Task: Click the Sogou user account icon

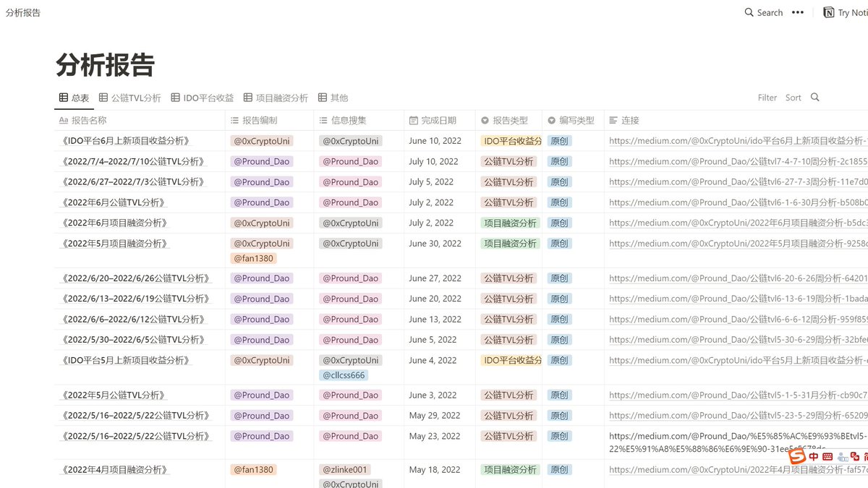Action: click(x=842, y=457)
